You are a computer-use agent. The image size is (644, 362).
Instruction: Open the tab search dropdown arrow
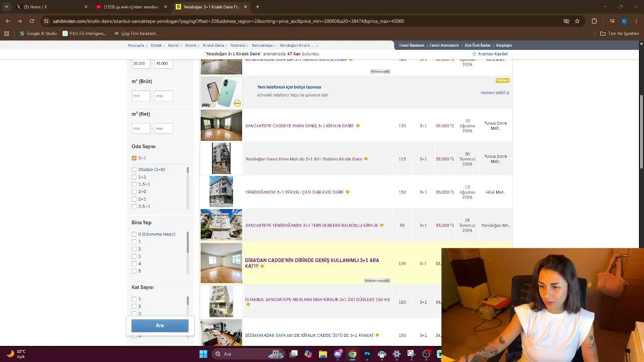click(x=7, y=7)
